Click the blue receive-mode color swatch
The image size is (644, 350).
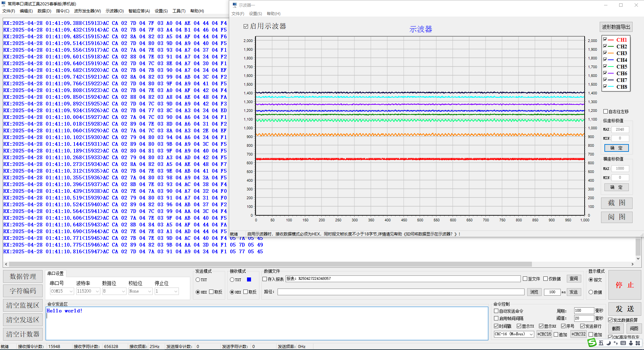tap(249, 279)
